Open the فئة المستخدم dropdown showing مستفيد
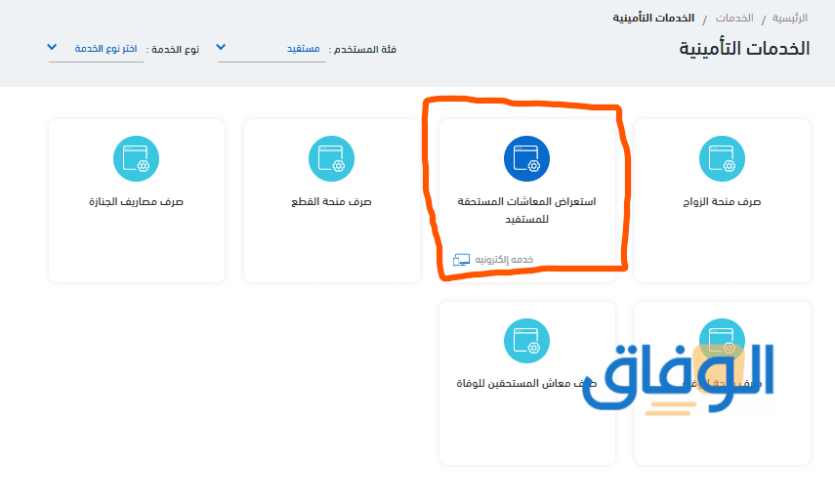The width and height of the screenshot is (835, 504). pos(283,48)
